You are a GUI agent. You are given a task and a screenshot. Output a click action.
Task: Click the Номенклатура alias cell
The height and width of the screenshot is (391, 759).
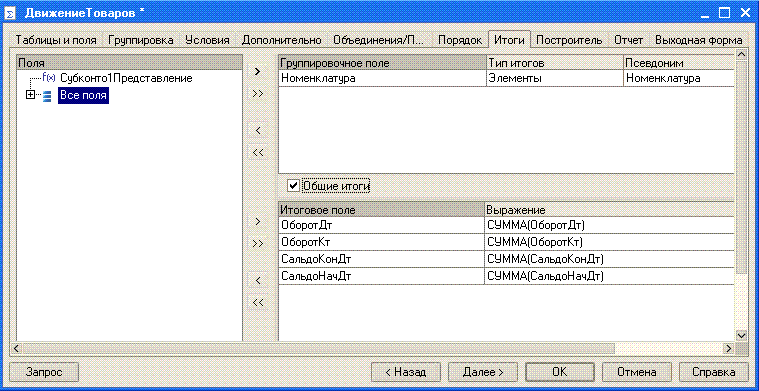(x=679, y=78)
